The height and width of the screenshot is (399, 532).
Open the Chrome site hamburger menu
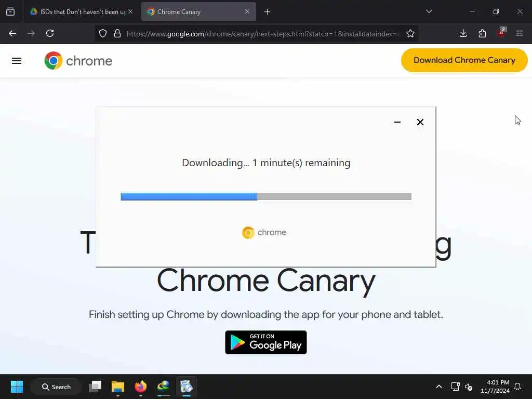point(17,61)
